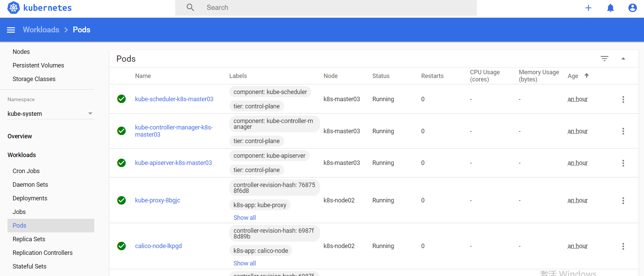Image resolution: width=644 pixels, height=276 pixels.
Task: Click the filter icon in Pods card
Action: click(604, 59)
